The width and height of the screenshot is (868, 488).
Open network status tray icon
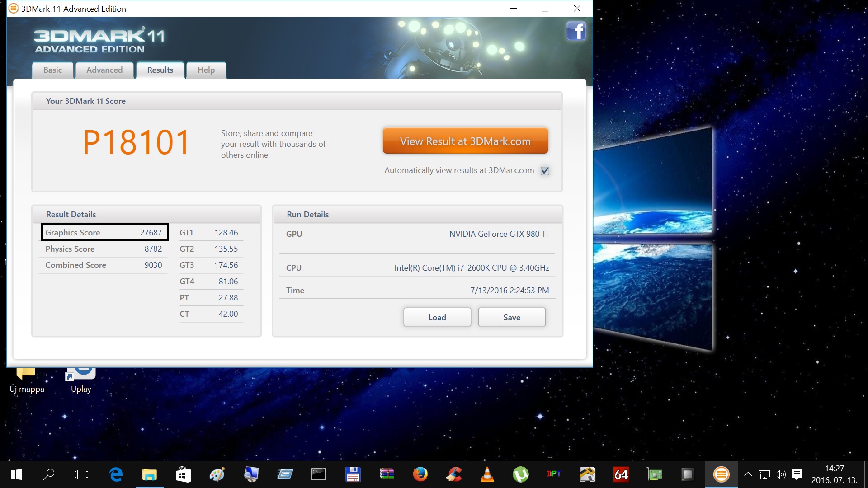pos(764,474)
